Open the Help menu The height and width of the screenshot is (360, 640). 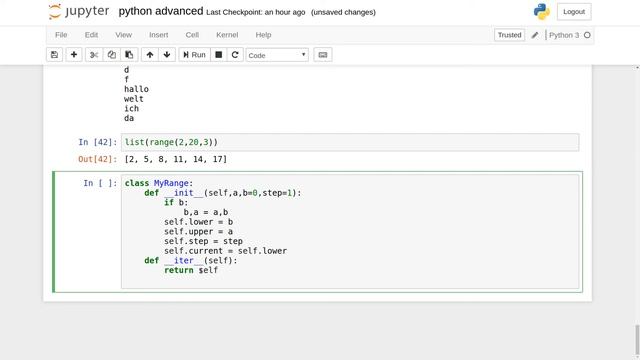(x=263, y=35)
